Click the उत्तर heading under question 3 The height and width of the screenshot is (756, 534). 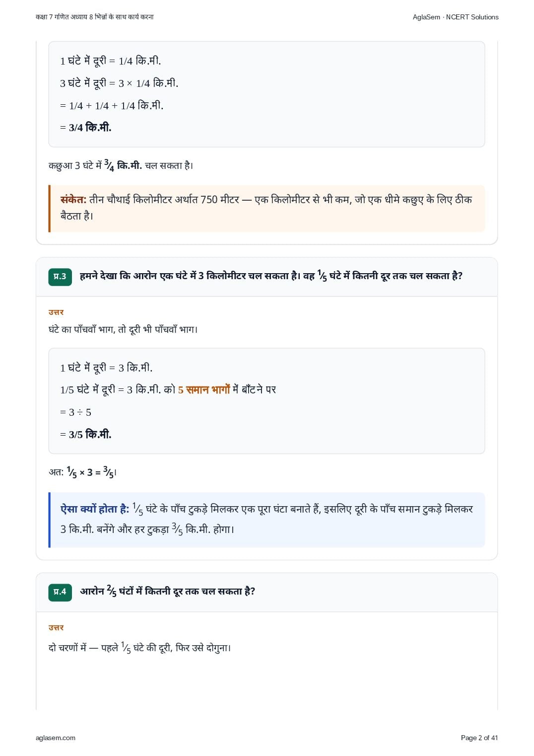coord(56,312)
